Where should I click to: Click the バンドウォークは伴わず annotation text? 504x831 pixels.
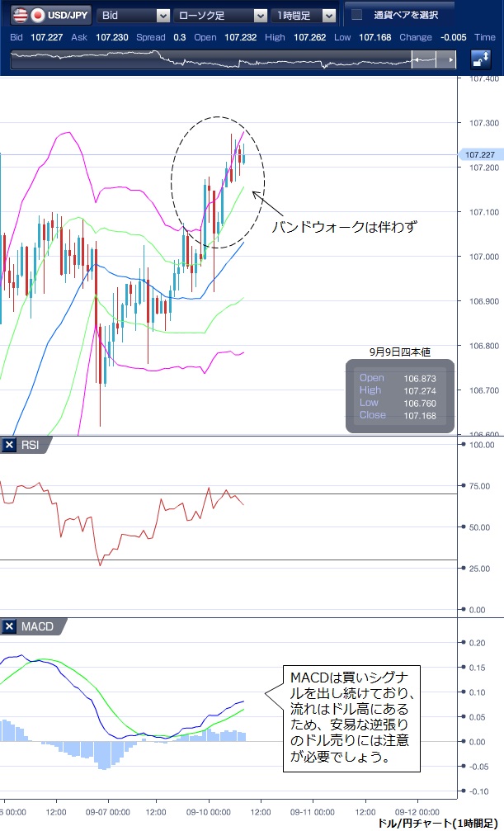345,225
